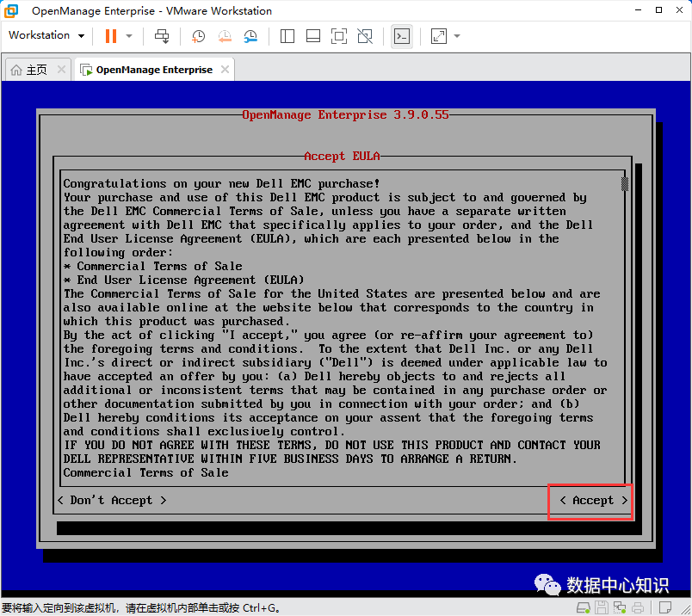The width and height of the screenshot is (692, 616).
Task: Maximize the VMware Workstation window
Action: click(658, 10)
